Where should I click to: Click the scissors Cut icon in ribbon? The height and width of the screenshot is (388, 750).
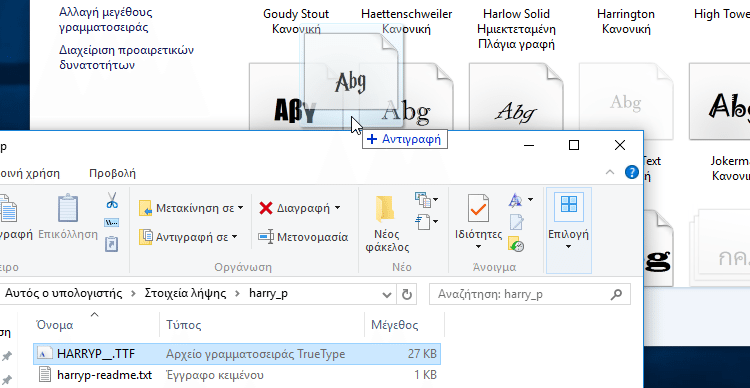pos(112,200)
